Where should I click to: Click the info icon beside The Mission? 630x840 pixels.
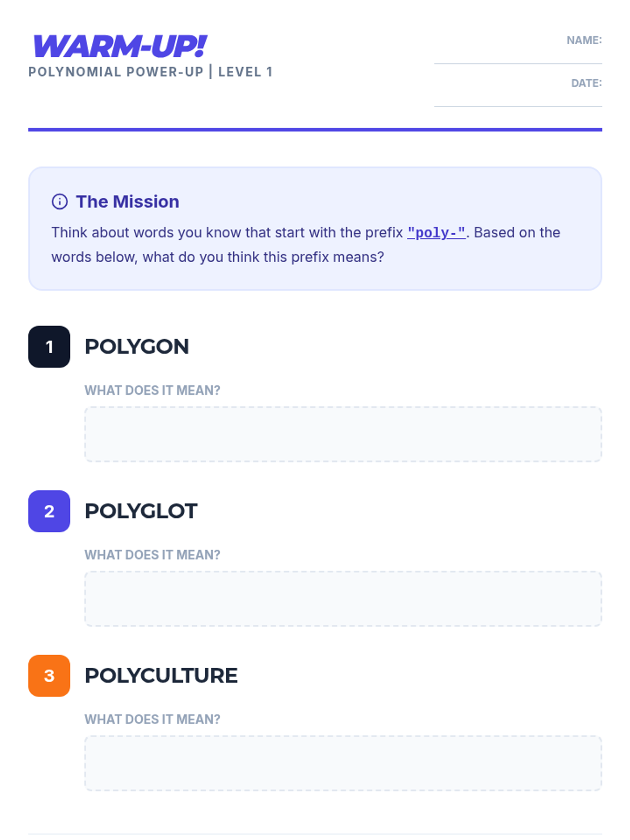pos(59,202)
